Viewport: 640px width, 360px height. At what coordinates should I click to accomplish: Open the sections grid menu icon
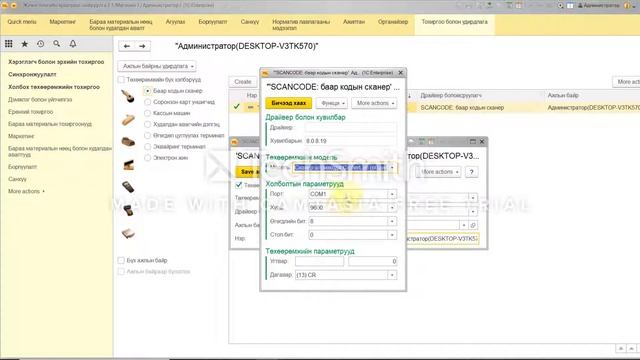(9, 44)
